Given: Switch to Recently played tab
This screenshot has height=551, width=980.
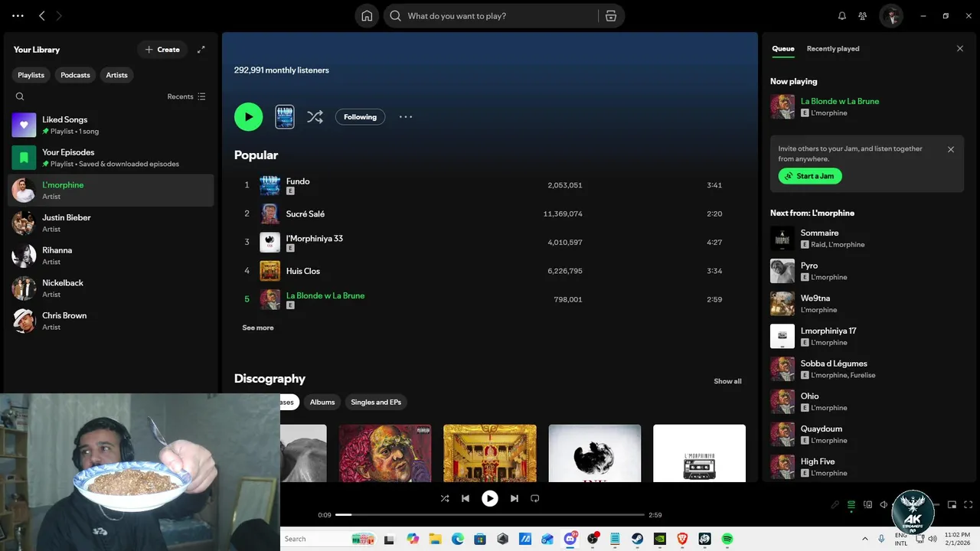Looking at the screenshot, I should (833, 49).
